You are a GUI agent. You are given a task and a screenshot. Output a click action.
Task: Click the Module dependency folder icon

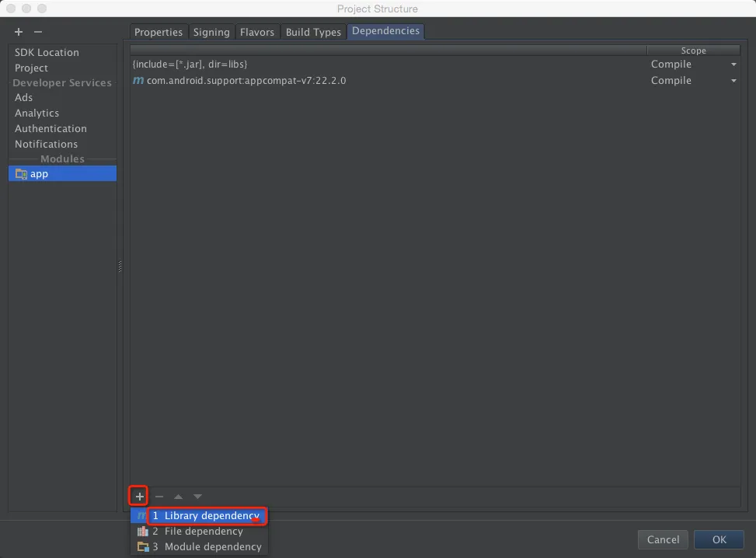143,547
